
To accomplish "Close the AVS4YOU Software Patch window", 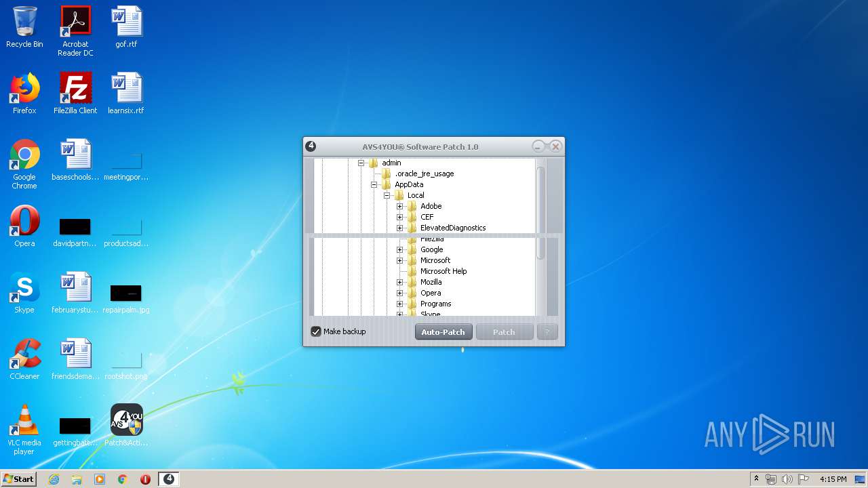I will [x=555, y=146].
